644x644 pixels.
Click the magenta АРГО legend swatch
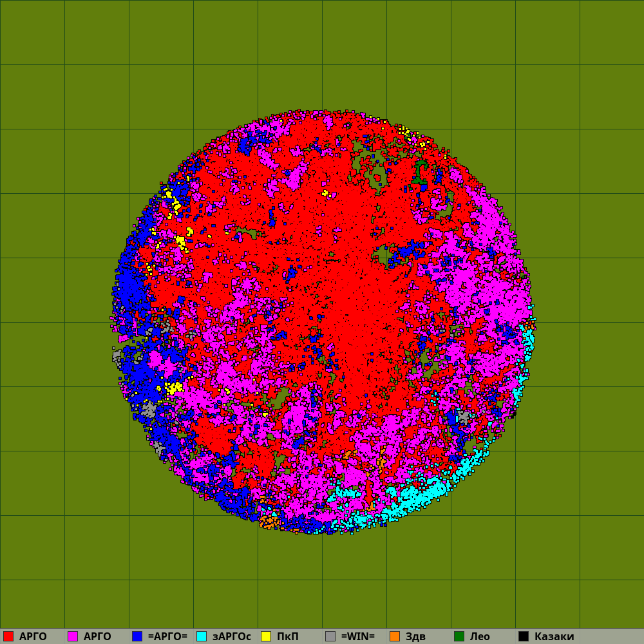pos(73,636)
